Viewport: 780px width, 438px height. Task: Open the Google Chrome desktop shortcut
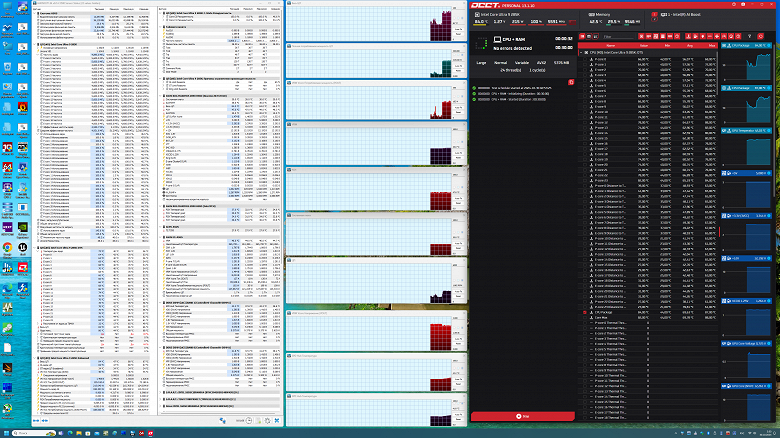pyautogui.click(x=7, y=249)
